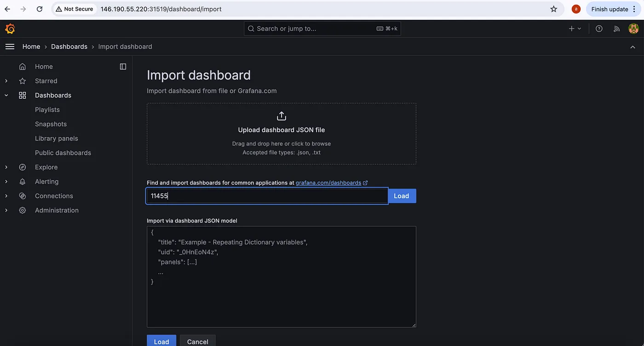
Task: Click the browser back arrow
Action: tap(7, 9)
